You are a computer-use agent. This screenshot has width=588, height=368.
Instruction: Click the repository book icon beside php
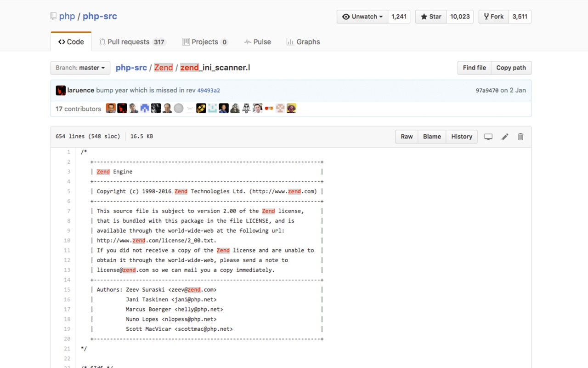[x=54, y=17]
